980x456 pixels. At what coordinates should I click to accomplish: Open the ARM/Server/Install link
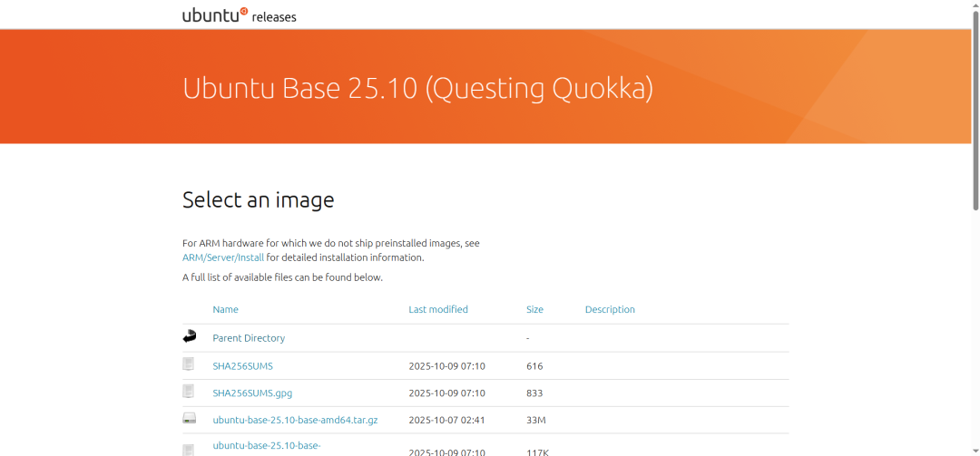tap(223, 257)
